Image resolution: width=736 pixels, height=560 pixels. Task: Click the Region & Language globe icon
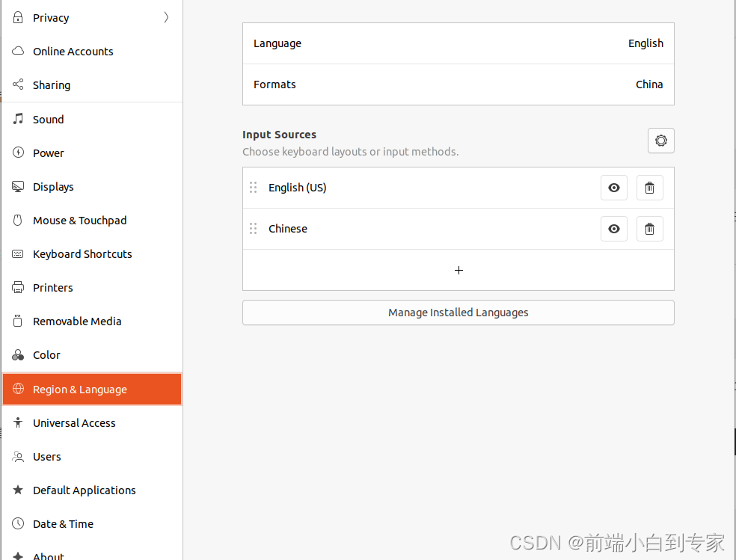point(18,389)
